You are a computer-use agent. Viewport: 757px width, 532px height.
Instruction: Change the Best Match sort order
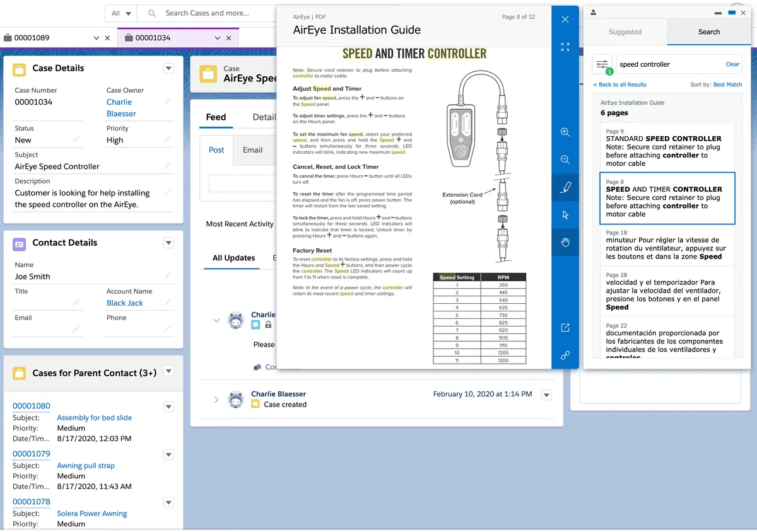727,84
